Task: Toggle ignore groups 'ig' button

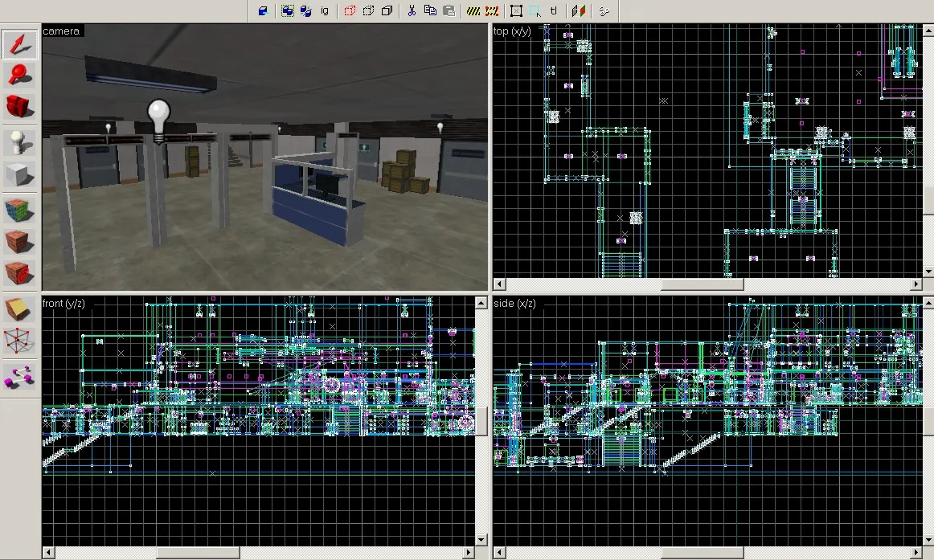Action: pos(325,11)
